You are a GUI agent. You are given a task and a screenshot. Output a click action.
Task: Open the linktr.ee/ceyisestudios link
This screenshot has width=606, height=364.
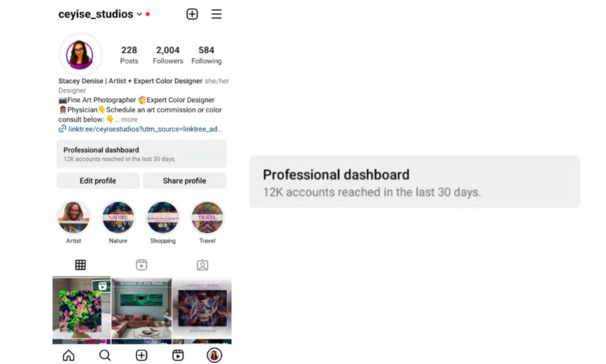click(145, 129)
